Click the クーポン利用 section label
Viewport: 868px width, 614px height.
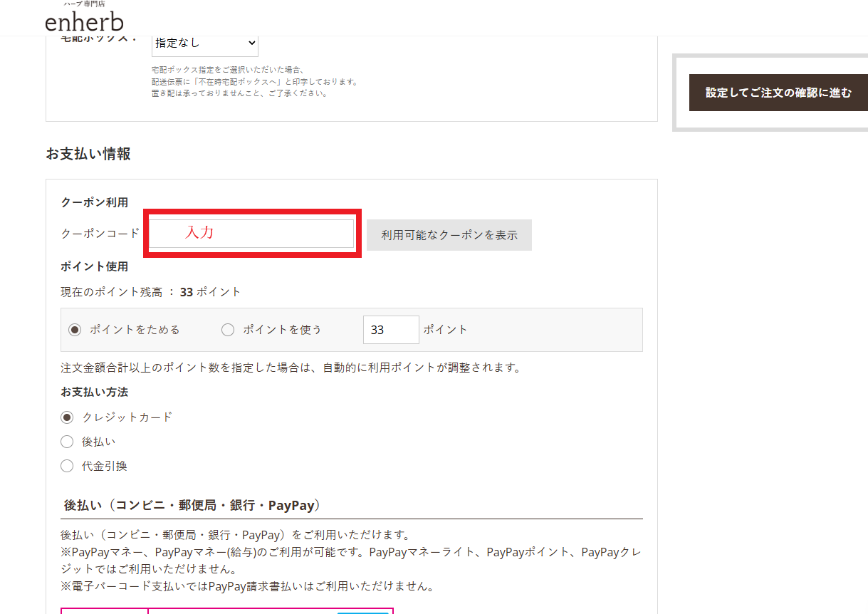click(x=93, y=202)
